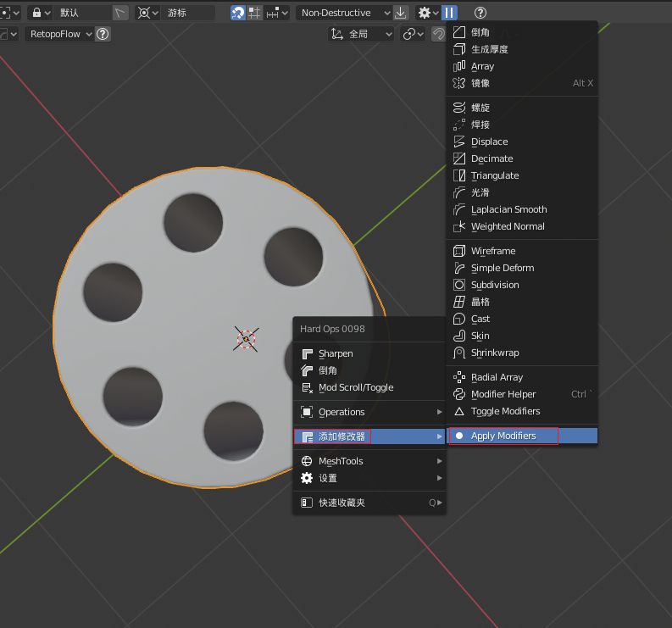The image size is (672, 628).
Task: Click the Laplacian Smooth icon
Action: (459, 209)
